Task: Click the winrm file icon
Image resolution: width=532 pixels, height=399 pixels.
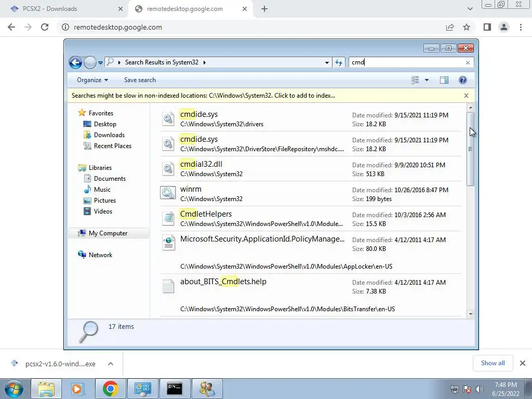Action: pyautogui.click(x=168, y=193)
